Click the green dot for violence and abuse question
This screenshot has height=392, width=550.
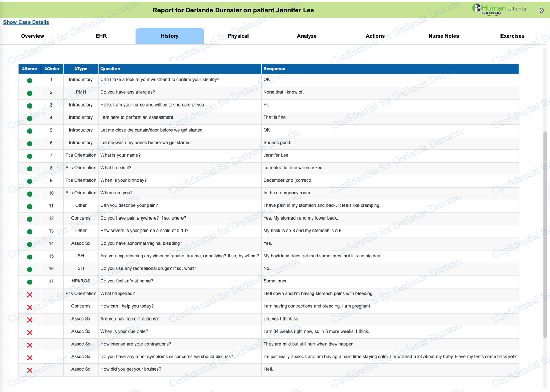tap(30, 257)
